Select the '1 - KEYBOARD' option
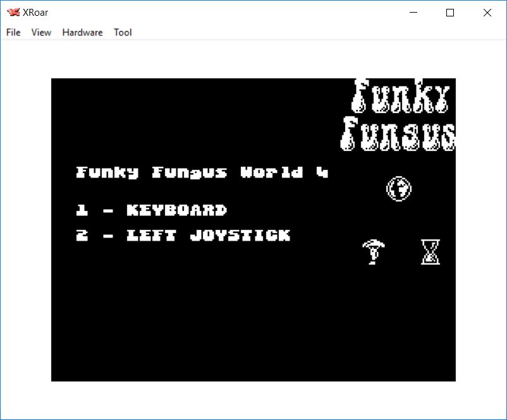The image size is (507, 420). tap(152, 210)
